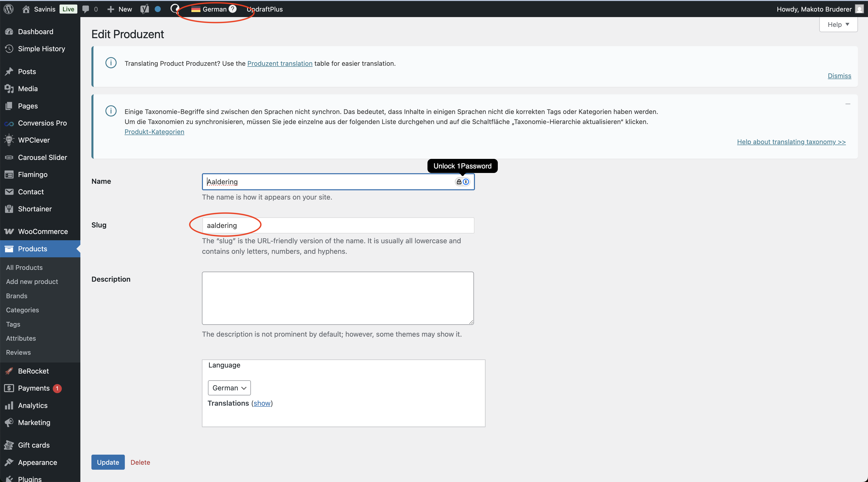Open the German language dropdown
Viewport: 868px width, 482px height.
click(x=229, y=388)
